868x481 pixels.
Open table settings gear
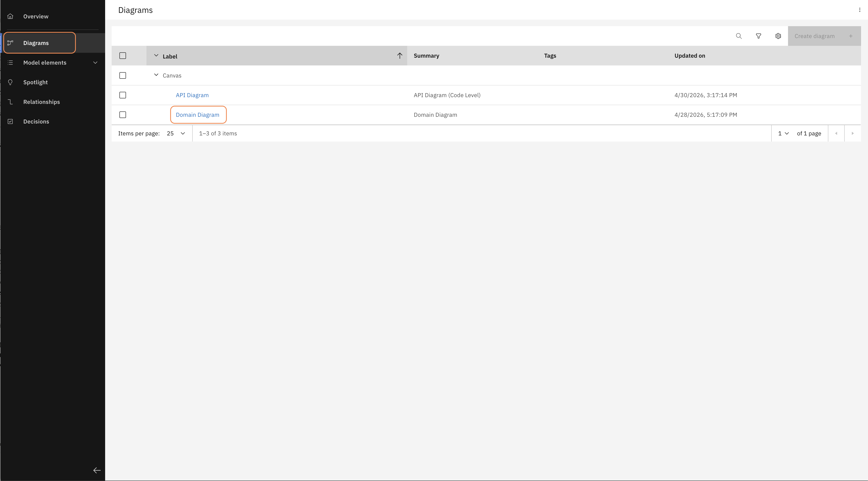(778, 36)
